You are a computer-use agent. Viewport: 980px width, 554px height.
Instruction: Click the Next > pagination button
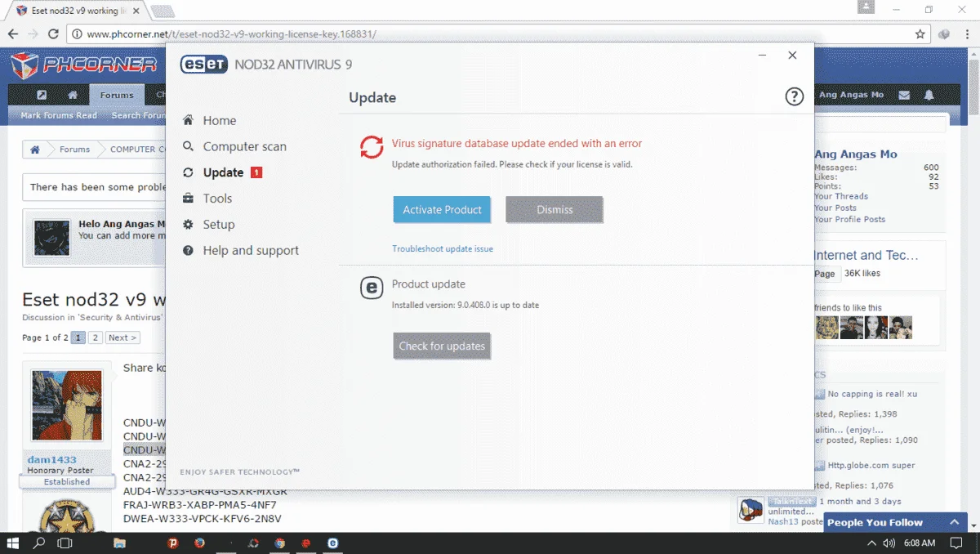coord(122,337)
